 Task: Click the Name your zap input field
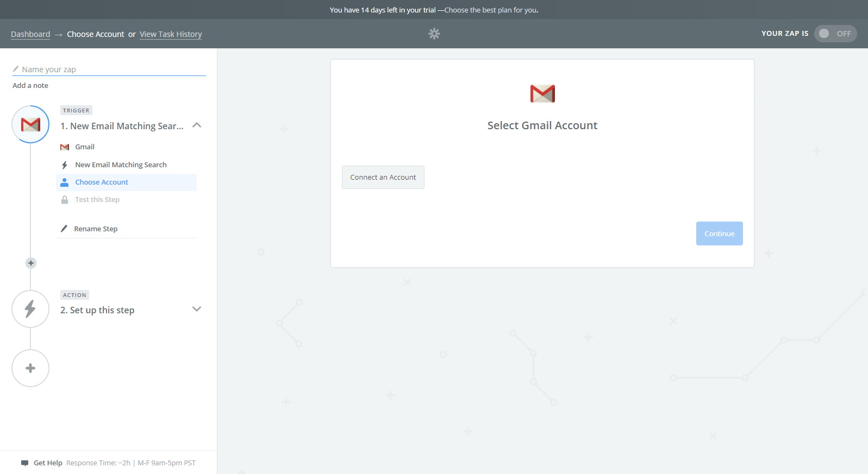tap(109, 69)
